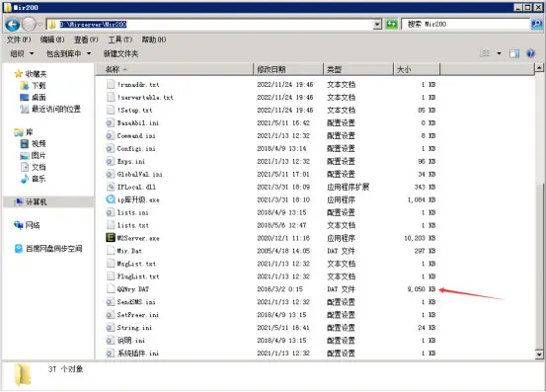
Task: Open the view options dropdown arrow
Action: pyautogui.click(x=499, y=53)
